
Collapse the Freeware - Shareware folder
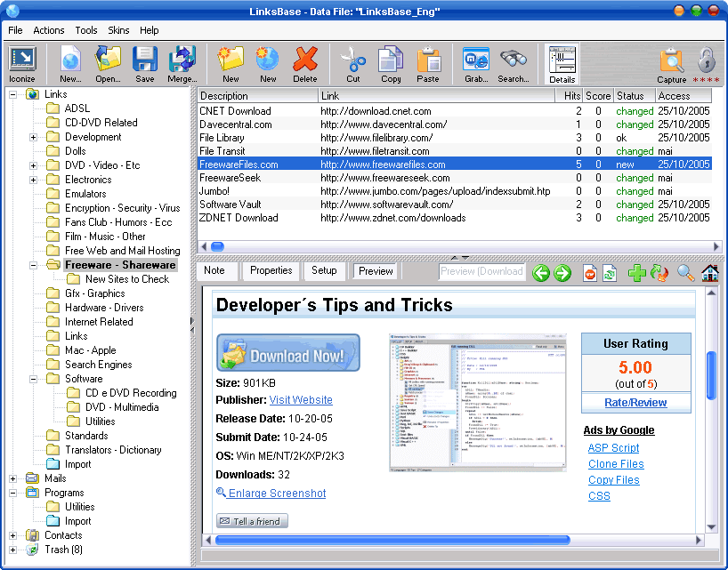click(33, 265)
